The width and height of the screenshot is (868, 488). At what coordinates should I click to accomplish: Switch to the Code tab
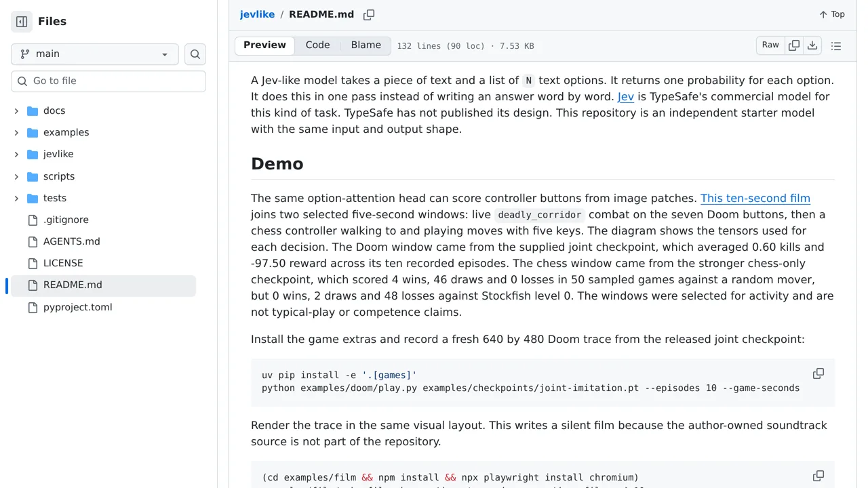pyautogui.click(x=317, y=45)
